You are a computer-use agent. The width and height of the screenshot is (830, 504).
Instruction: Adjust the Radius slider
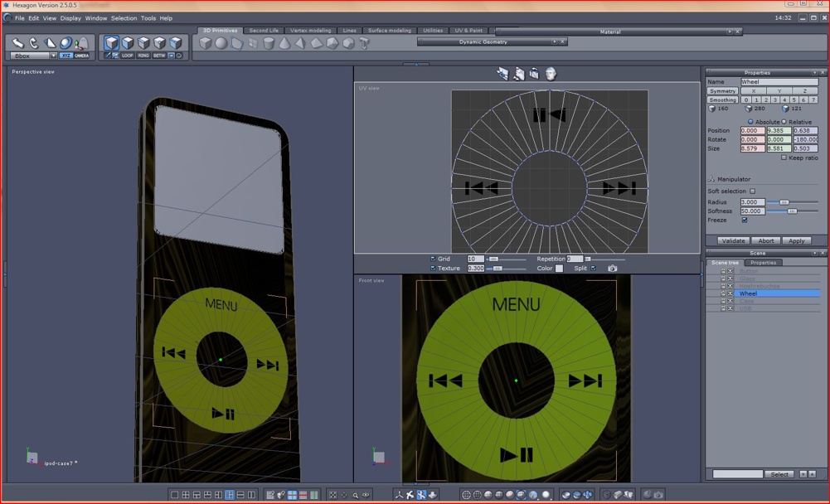784,202
